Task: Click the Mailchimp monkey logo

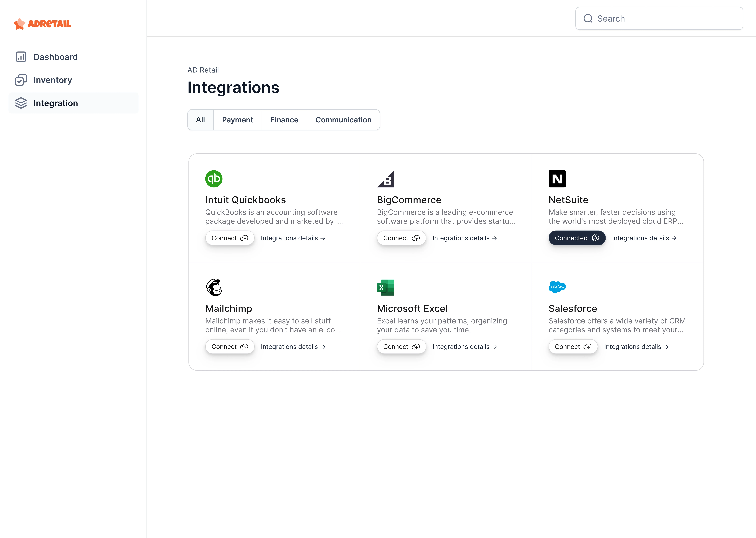Action: (x=214, y=287)
